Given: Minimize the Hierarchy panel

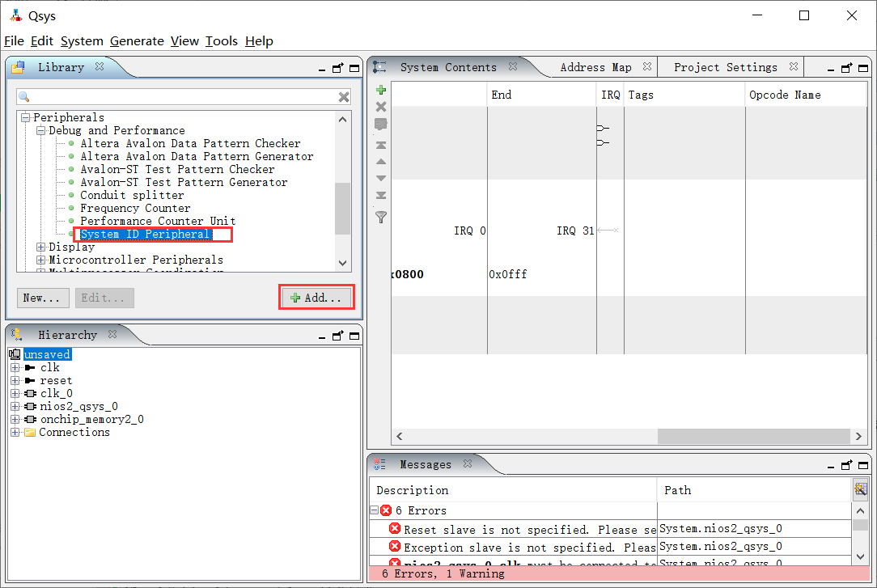Looking at the screenshot, I should [x=322, y=336].
